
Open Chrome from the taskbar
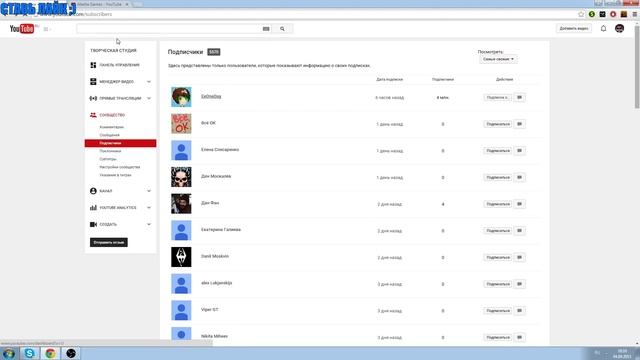[50, 353]
